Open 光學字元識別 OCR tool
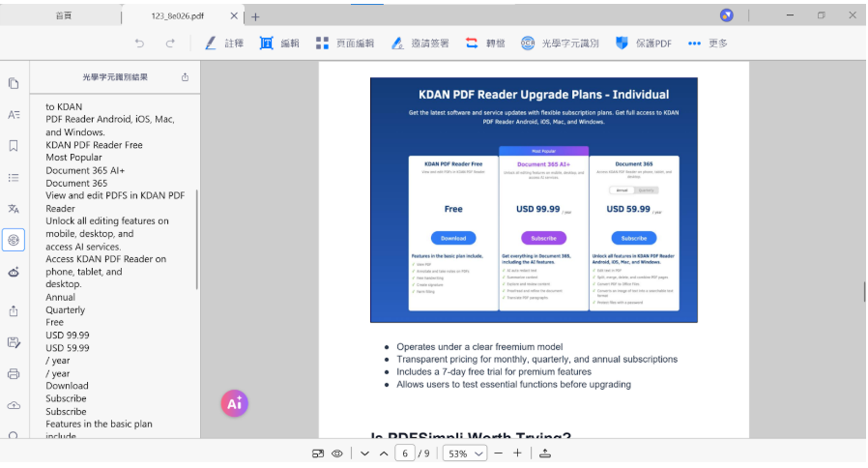The width and height of the screenshot is (868, 468). (x=560, y=44)
